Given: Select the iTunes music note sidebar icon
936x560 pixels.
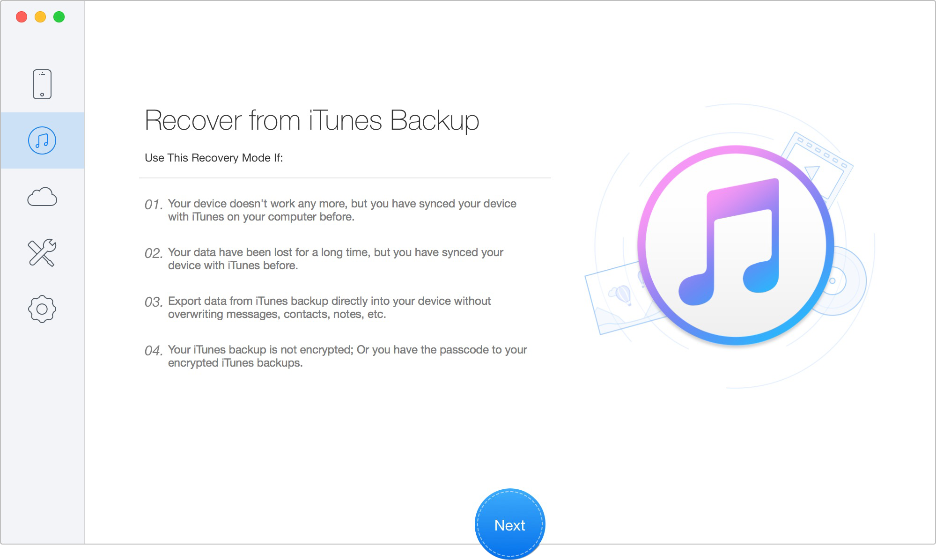Looking at the screenshot, I should [x=42, y=140].
